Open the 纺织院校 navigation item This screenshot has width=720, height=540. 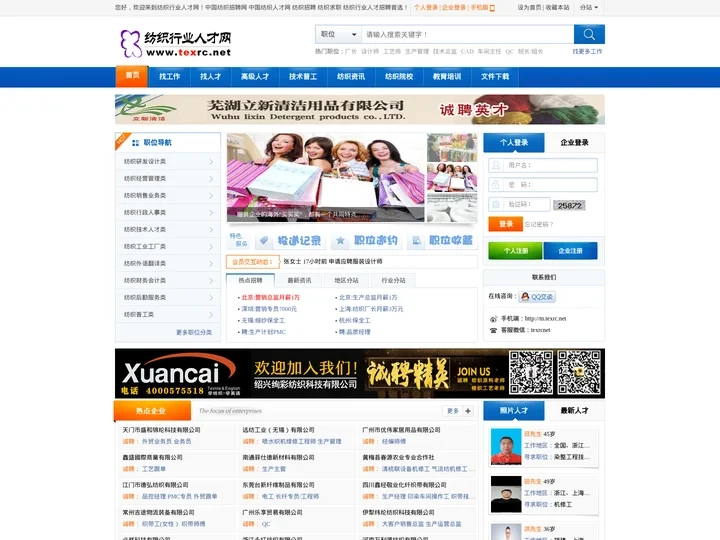click(399, 77)
